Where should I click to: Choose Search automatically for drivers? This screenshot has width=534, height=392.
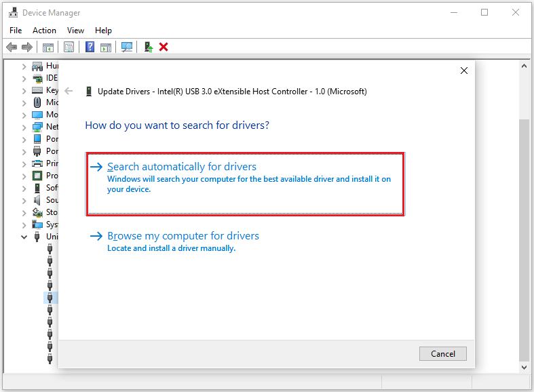(245, 184)
